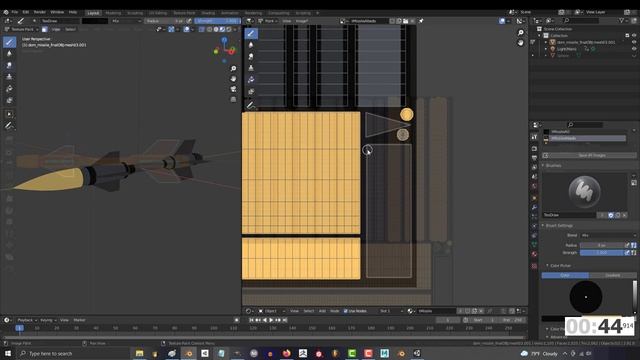Select the Soften tool in image editor
This screenshot has width=640, height=360.
point(251,44)
